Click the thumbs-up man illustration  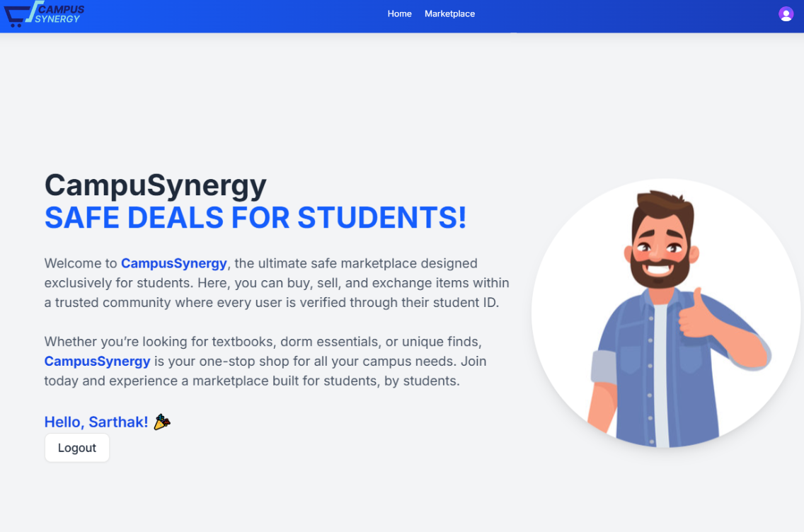[x=665, y=313]
